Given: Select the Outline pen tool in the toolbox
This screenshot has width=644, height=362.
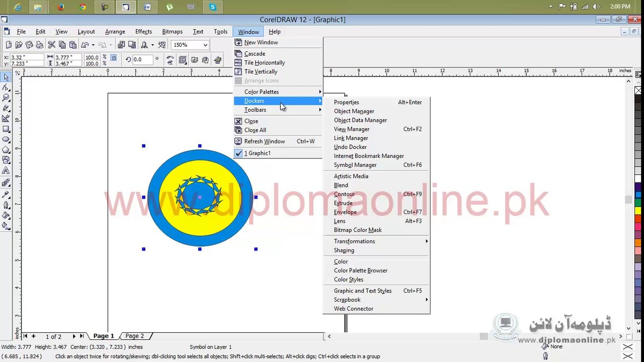Looking at the screenshot, I should coord(6,205).
